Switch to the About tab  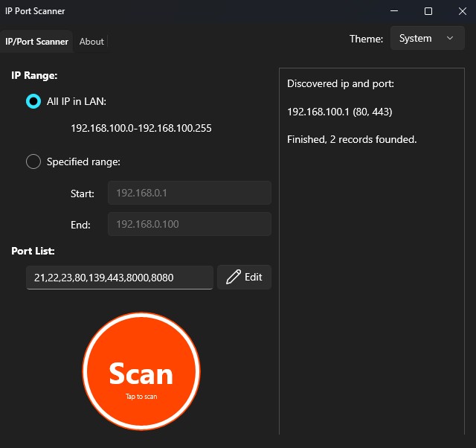pyautogui.click(x=91, y=42)
